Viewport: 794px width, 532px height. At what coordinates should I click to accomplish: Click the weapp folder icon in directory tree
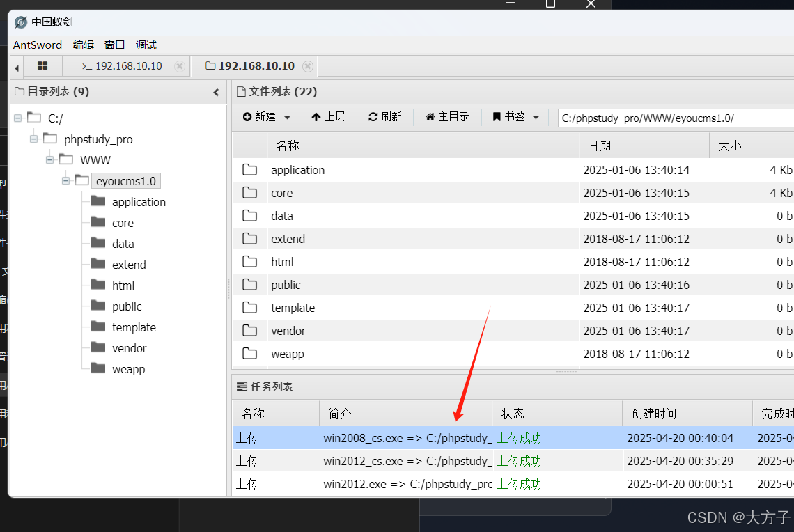click(98, 368)
